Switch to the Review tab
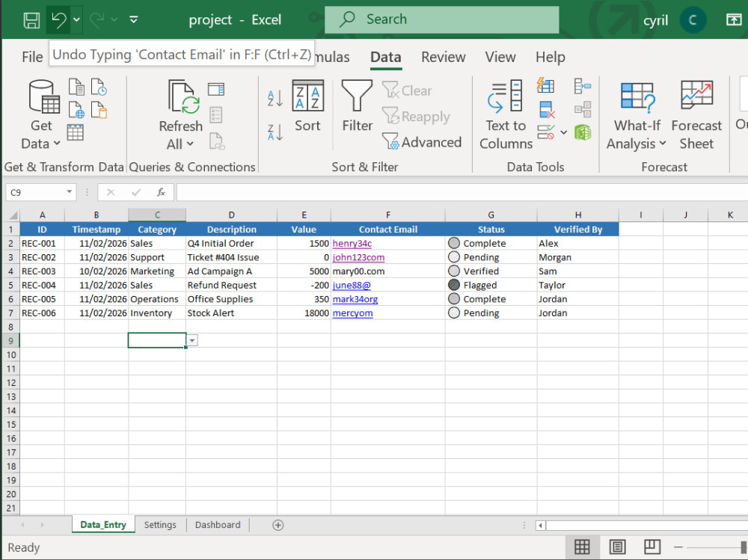This screenshot has height=560, width=748. click(x=443, y=58)
